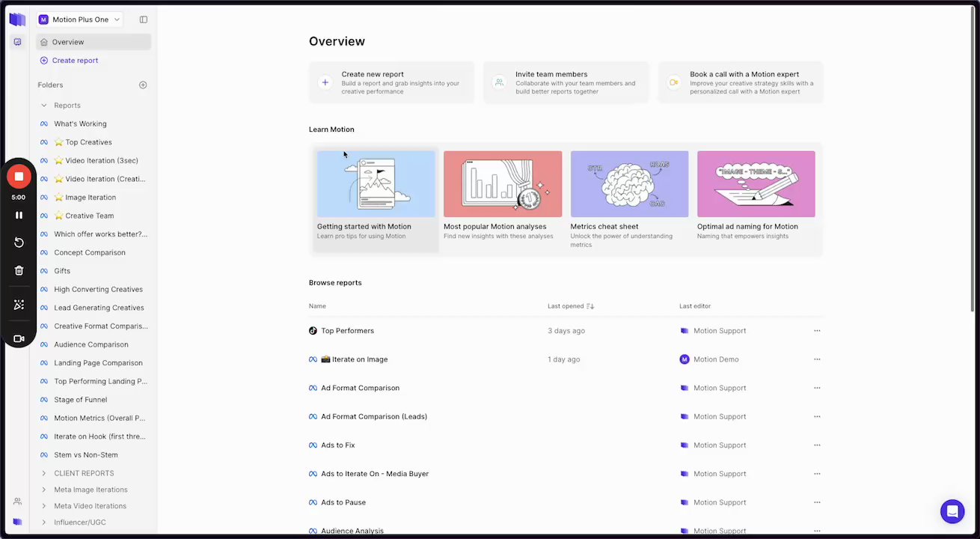
Task: Open Getting started with Motion thumbnail
Action: pos(376,184)
